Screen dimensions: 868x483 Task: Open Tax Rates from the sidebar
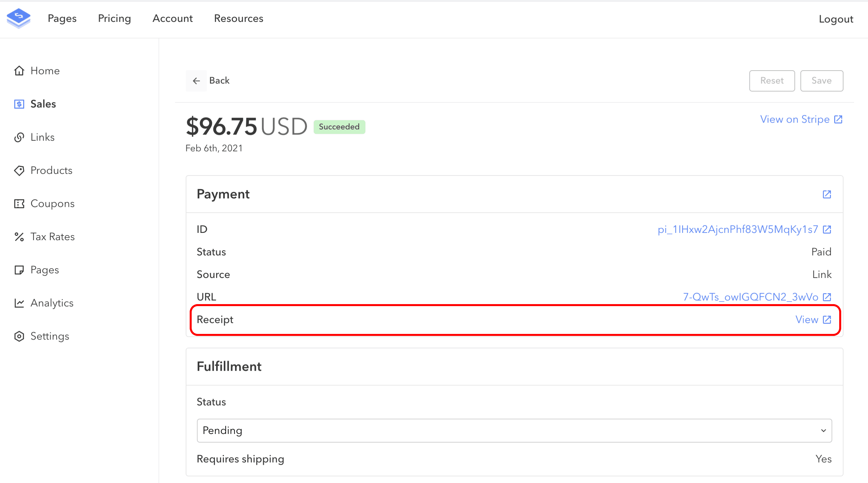pyautogui.click(x=53, y=237)
